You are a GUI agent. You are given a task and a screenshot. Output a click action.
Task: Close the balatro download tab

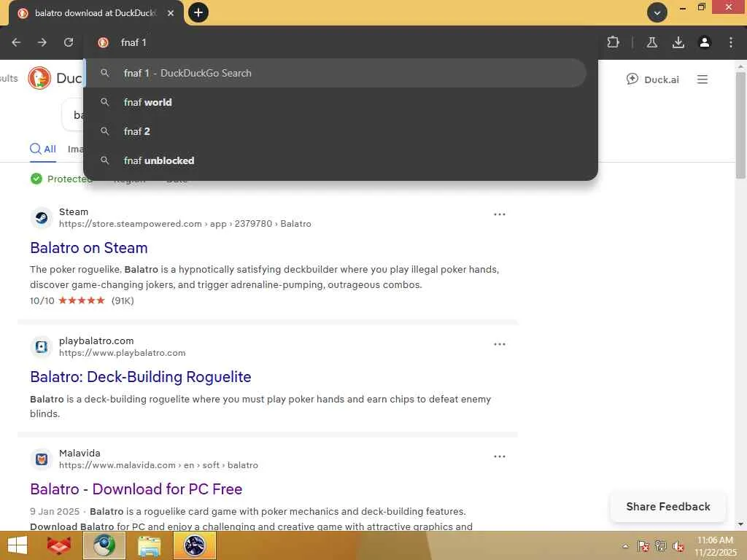(171, 13)
